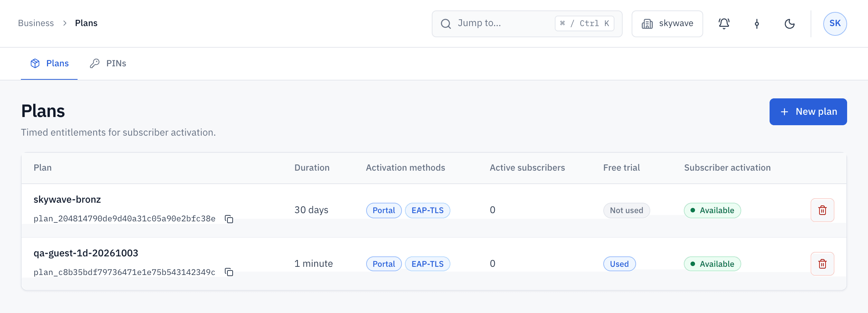Click the Free trial column header
868x313 pixels.
[622, 168]
